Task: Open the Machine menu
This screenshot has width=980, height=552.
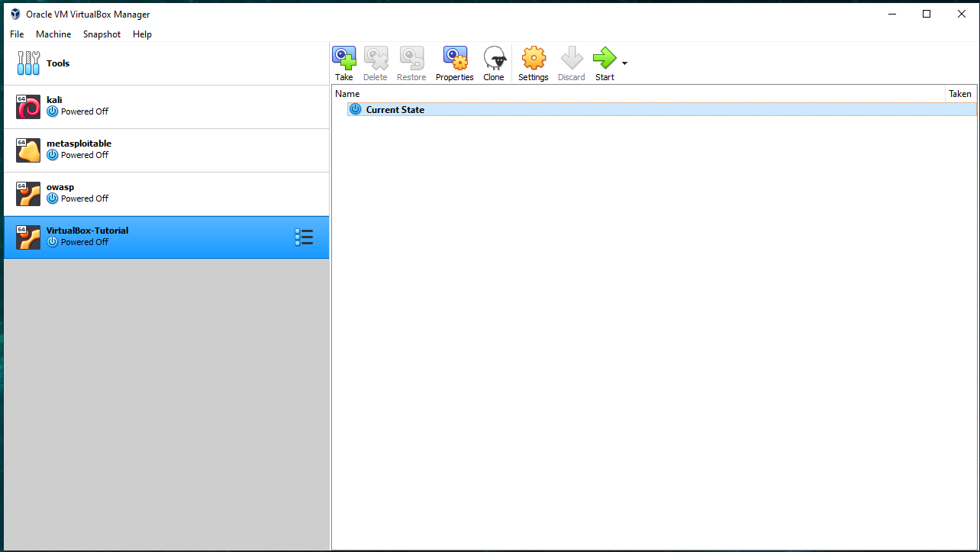Action: [x=53, y=34]
